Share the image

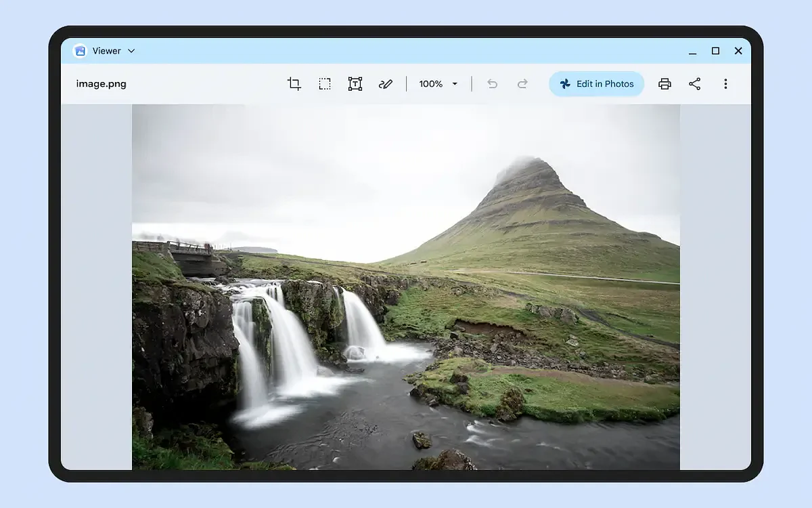695,84
